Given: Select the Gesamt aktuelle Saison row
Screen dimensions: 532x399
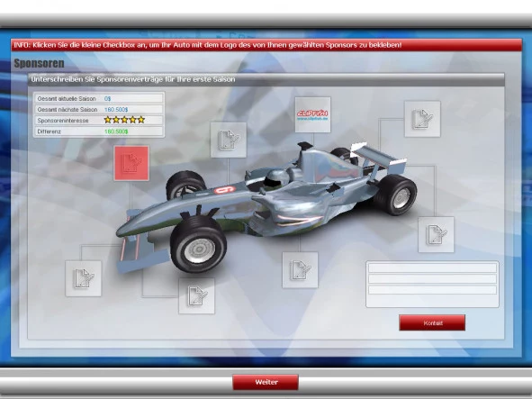Looking at the screenshot, I should click(x=99, y=98).
